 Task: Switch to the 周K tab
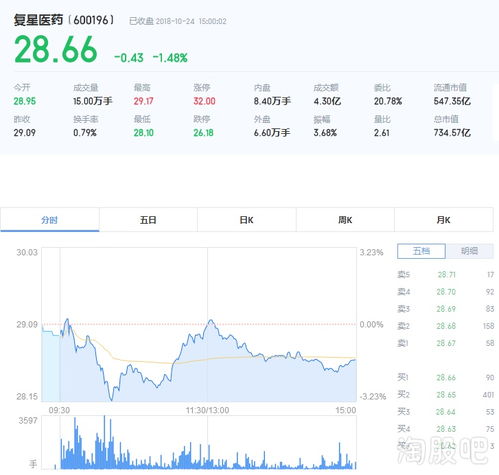coord(345,220)
